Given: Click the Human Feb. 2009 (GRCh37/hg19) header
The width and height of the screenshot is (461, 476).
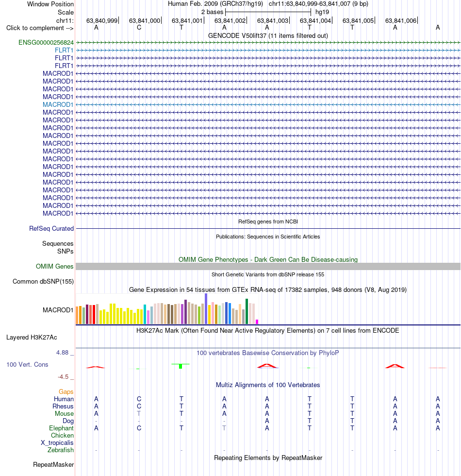Looking at the screenshot, I should point(215,4).
